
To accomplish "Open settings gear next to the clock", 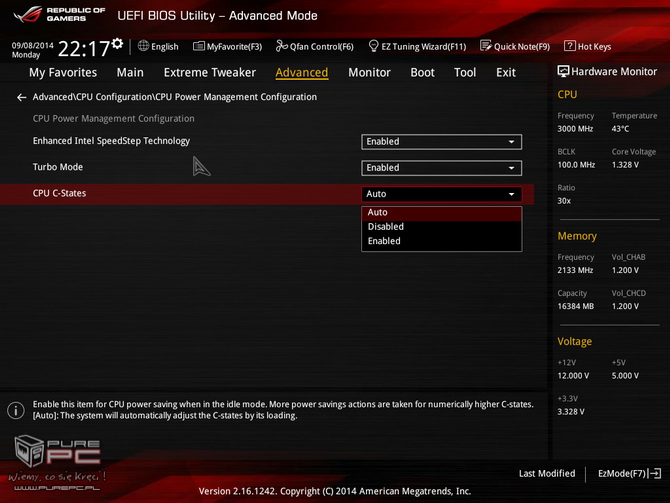I will [x=117, y=43].
